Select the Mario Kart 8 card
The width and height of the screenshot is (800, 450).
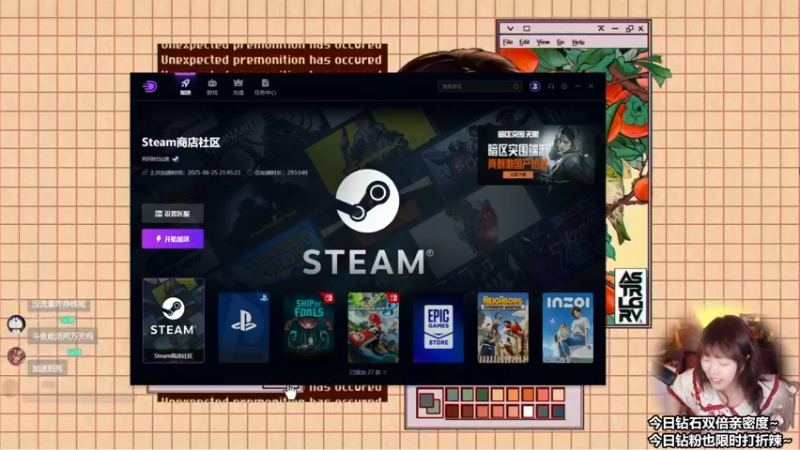(x=373, y=328)
